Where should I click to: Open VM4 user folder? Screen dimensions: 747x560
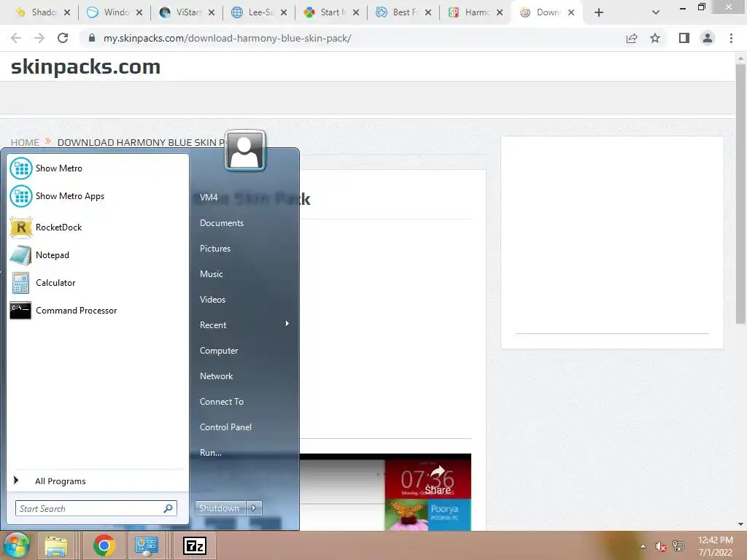(209, 198)
